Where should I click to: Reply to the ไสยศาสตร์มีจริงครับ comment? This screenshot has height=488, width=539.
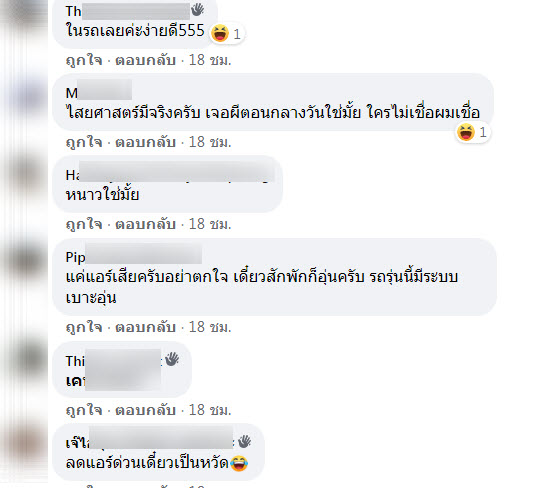click(145, 142)
